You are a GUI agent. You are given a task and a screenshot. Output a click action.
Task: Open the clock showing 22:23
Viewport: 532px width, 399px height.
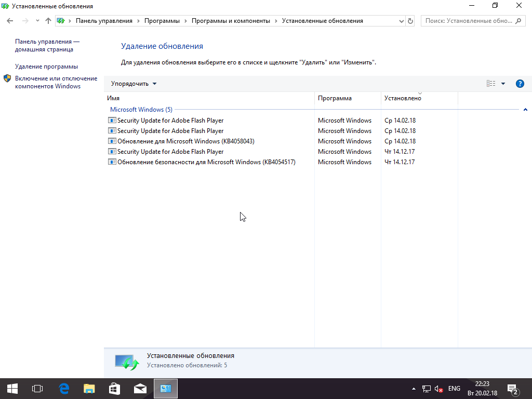482,389
